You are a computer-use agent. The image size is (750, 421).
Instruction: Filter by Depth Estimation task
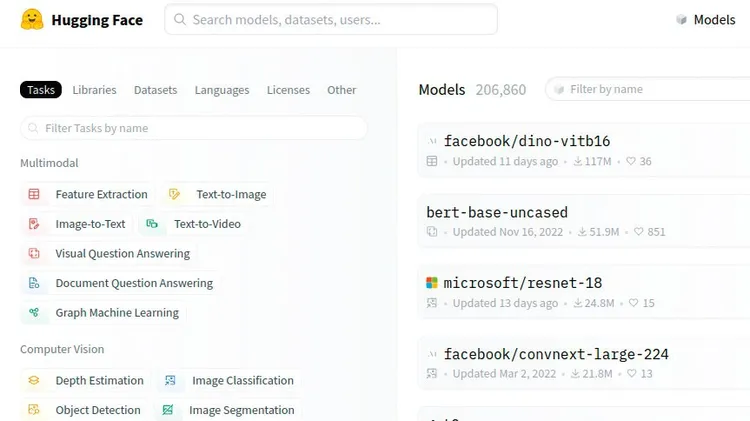point(86,380)
